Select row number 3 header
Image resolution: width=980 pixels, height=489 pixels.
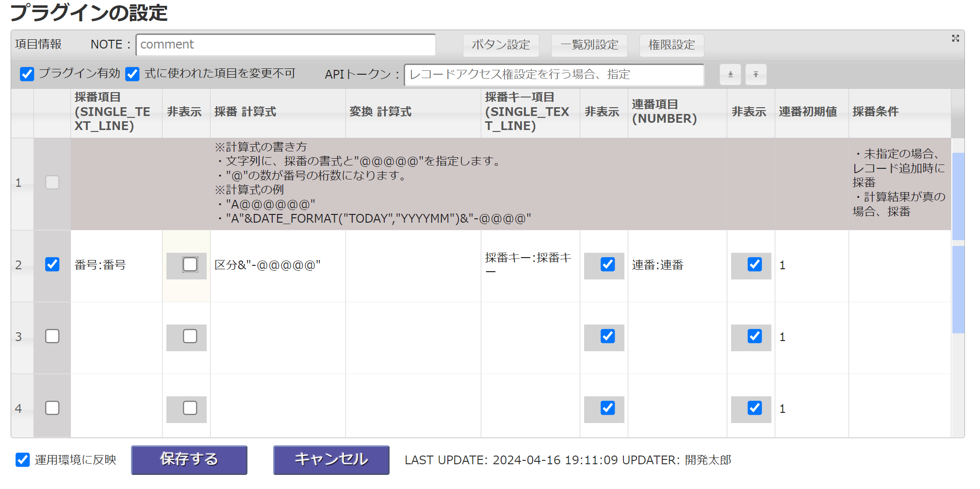click(x=22, y=338)
